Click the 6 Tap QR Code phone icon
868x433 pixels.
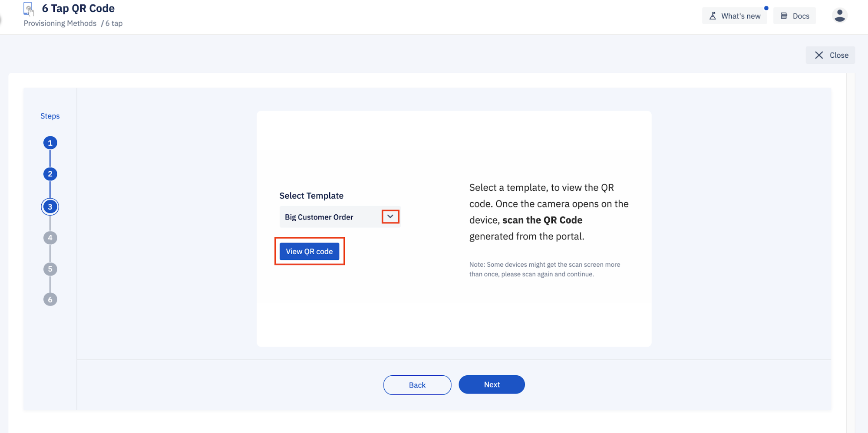(28, 9)
